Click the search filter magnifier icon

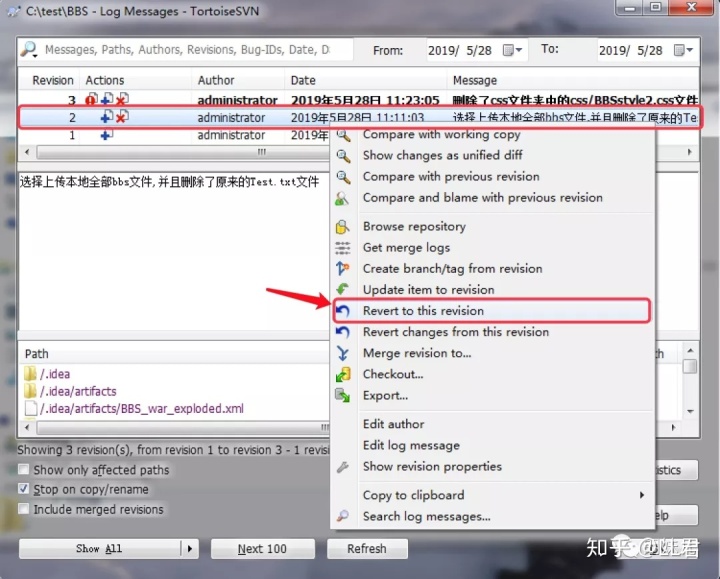tap(29, 49)
